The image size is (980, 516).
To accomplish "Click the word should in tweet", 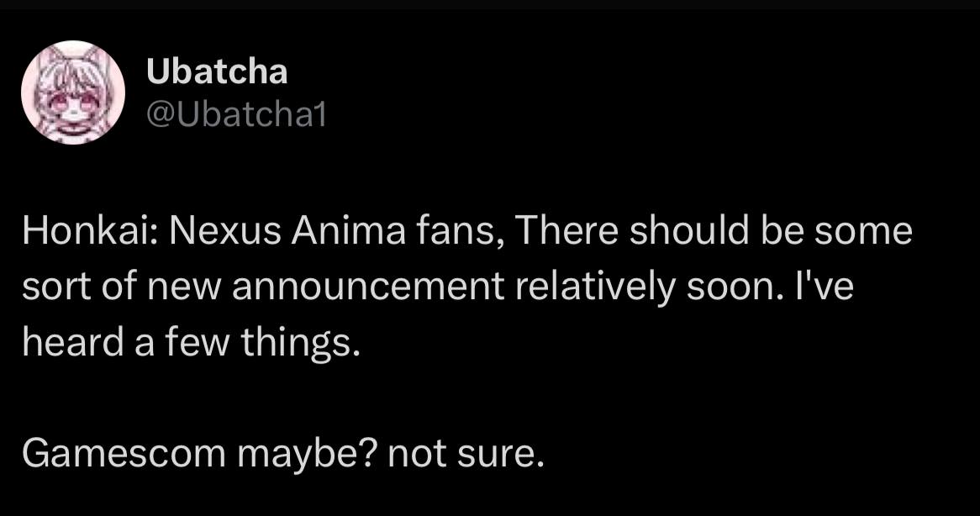I will click(682, 232).
